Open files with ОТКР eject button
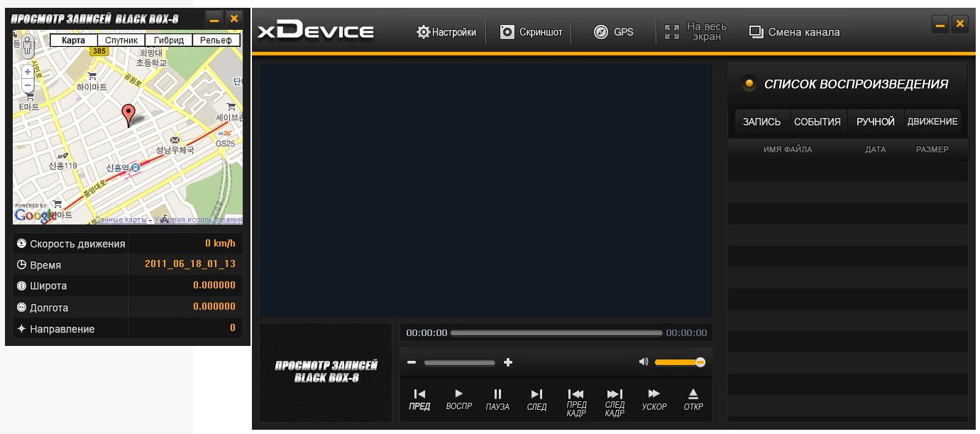This screenshot has height=434, width=980. (693, 399)
